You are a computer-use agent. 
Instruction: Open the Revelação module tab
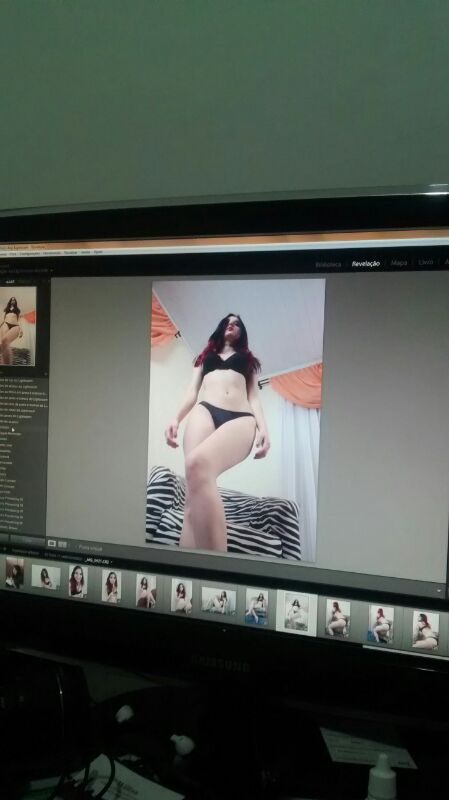tap(365, 263)
